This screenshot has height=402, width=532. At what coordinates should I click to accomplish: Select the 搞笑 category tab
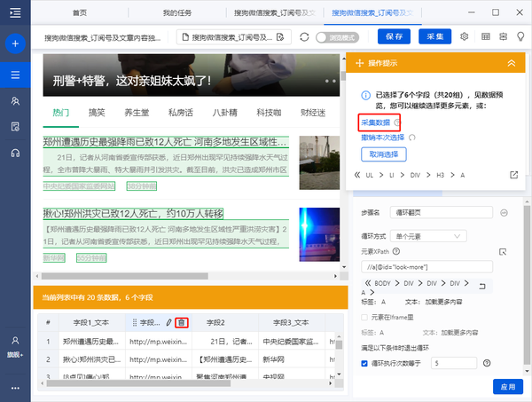pyautogui.click(x=97, y=113)
